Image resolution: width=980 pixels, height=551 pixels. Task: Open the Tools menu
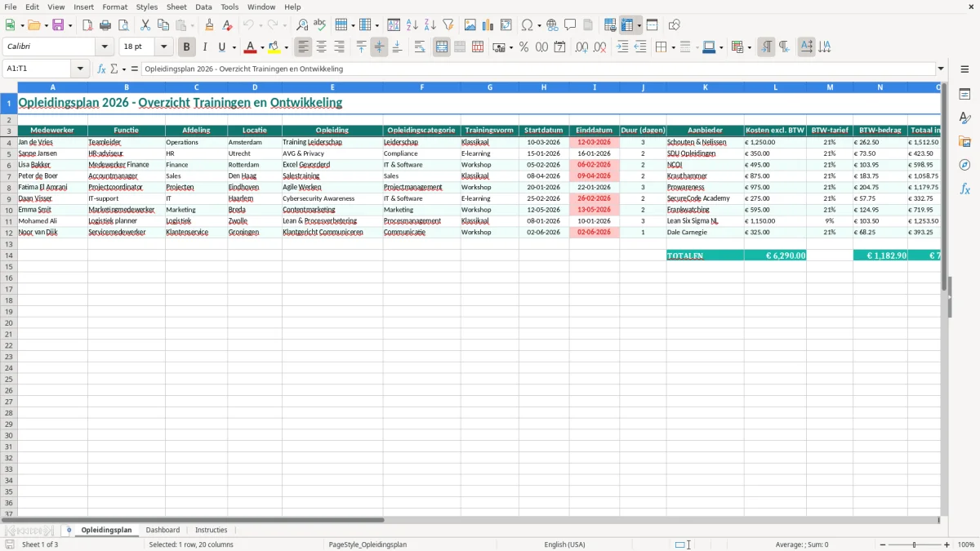[x=229, y=7]
